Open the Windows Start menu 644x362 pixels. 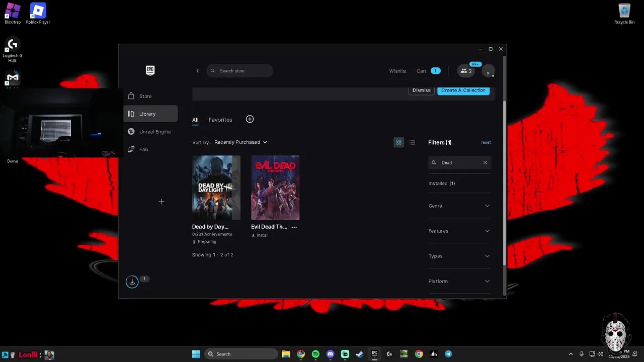click(196, 354)
